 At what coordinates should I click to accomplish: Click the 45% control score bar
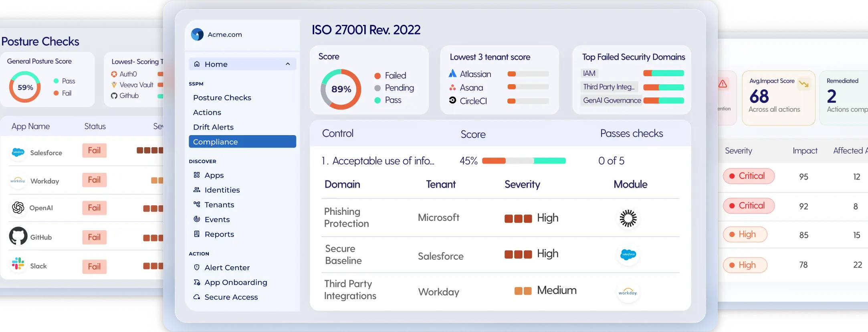click(x=524, y=161)
